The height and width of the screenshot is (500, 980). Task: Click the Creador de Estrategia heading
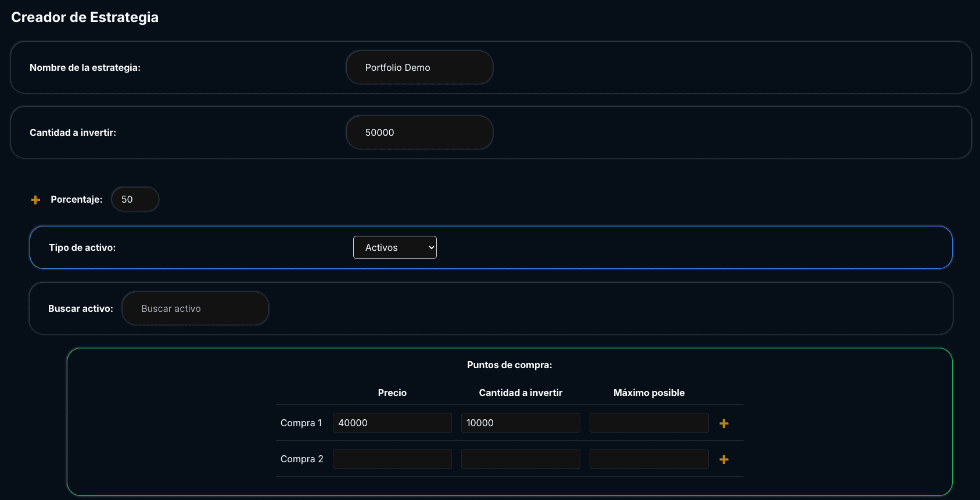[x=85, y=17]
